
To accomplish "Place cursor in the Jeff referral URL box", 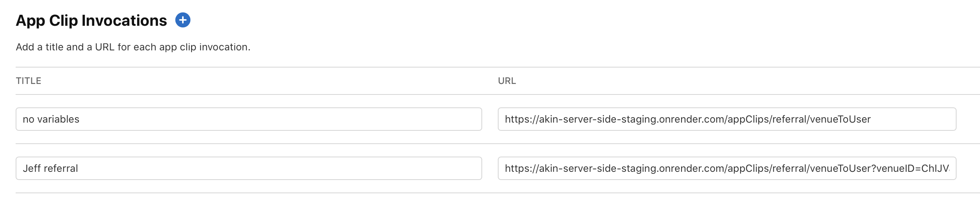I will point(727,168).
